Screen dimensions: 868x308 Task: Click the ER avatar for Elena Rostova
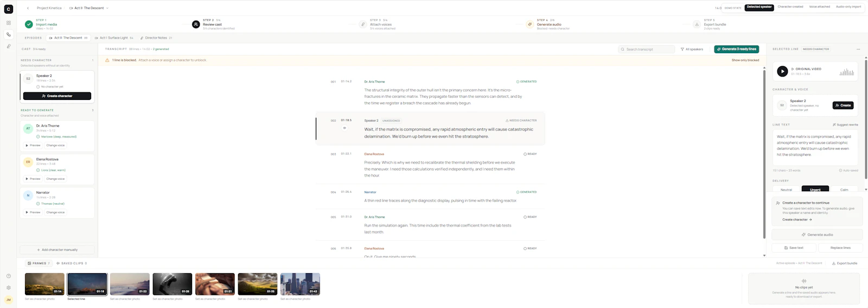[x=28, y=162]
